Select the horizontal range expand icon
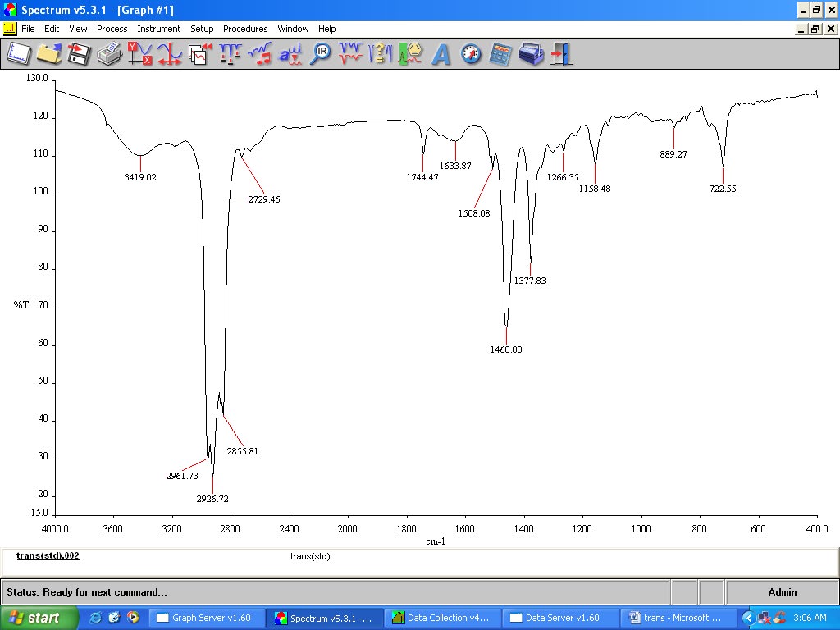Screen dimensions: 840x630 pyautogui.click(x=169, y=54)
